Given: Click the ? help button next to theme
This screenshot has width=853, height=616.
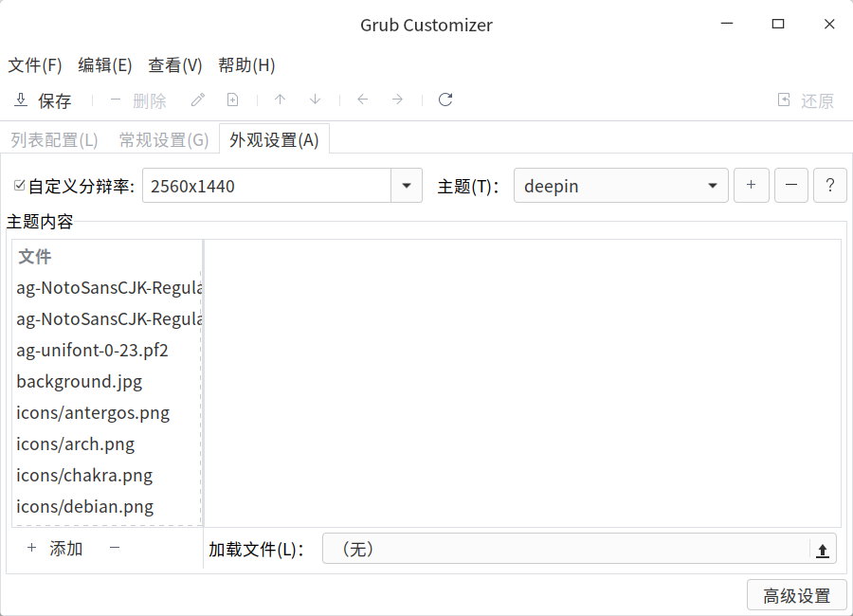Looking at the screenshot, I should click(830, 185).
